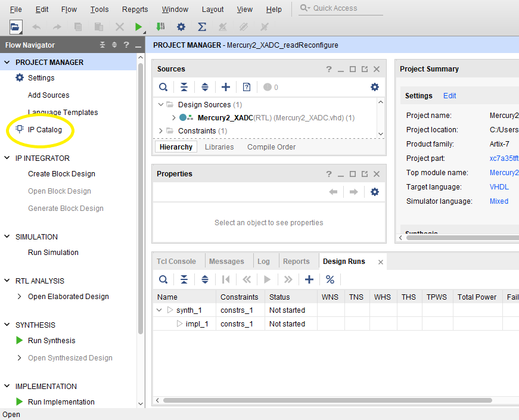Collapse all in Flow Navigator header

point(102,45)
